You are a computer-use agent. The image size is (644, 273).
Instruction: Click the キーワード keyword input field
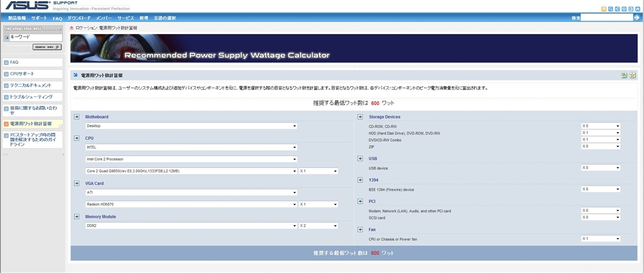35,37
